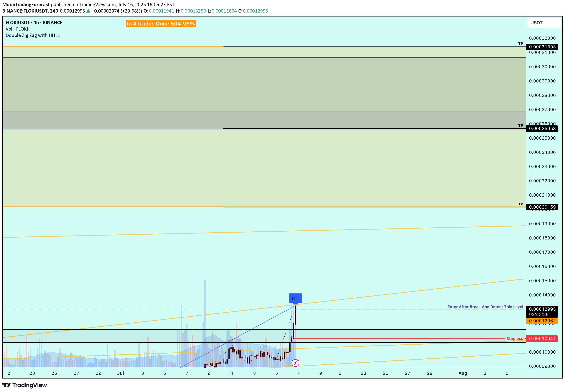Click the orange 0.00012962 price label

[542, 321]
